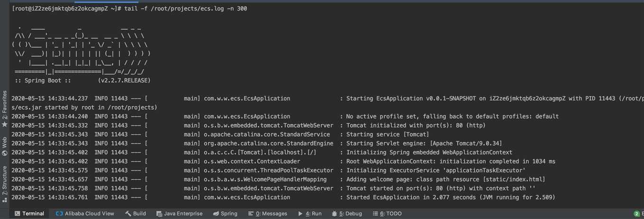This screenshot has height=219, width=644.
Task: Open the Terminal tool window tab
Action: [x=29, y=213]
